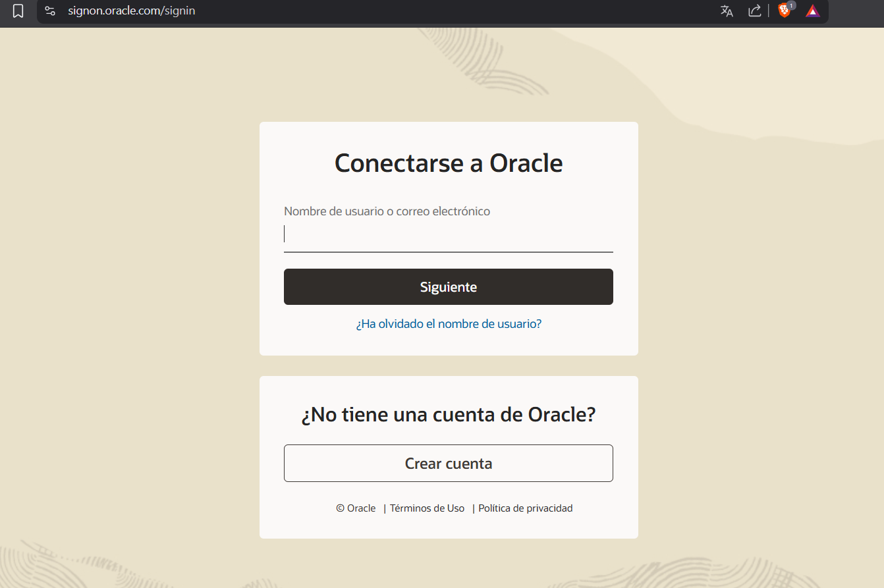Viewport: 884px width, 588px height.
Task: Click the 'Nombre de usuario o correo electrónico' label
Action: (x=387, y=211)
